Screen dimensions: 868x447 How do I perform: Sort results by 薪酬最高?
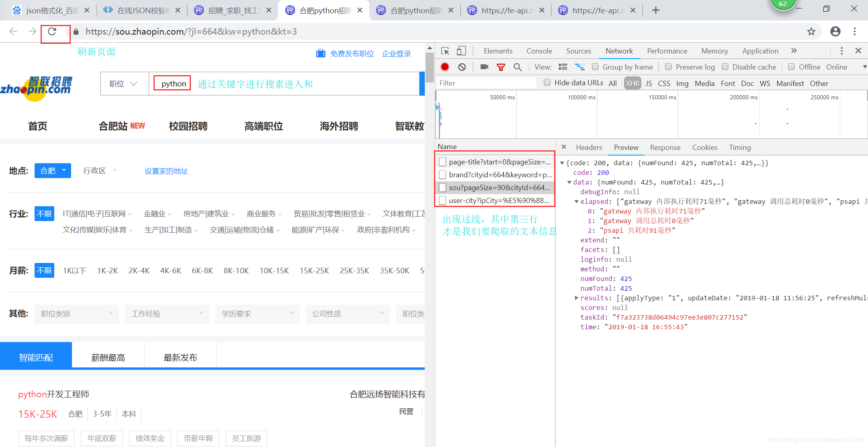[108, 357]
